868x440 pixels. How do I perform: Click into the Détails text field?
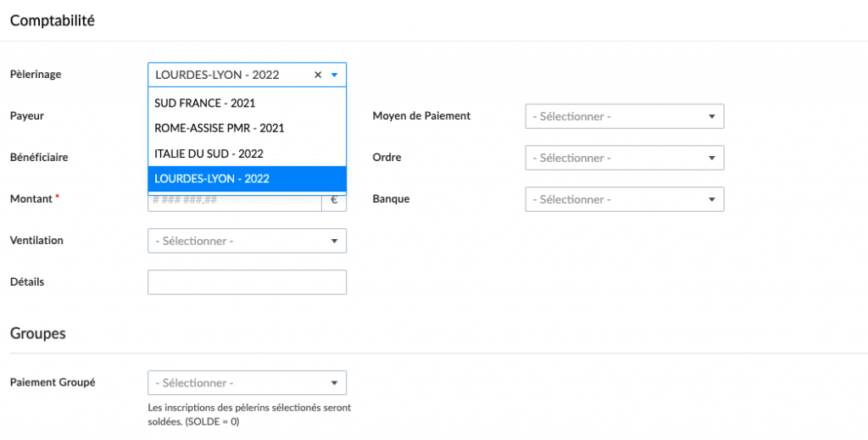coord(247,282)
